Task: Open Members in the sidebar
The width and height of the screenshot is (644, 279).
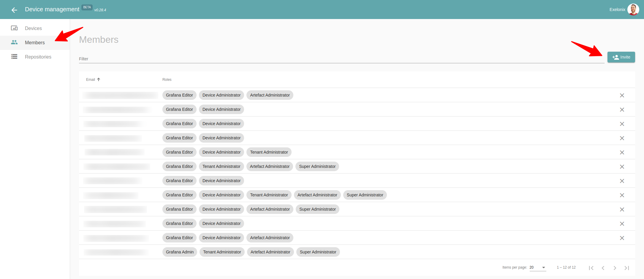Action: click(35, 42)
